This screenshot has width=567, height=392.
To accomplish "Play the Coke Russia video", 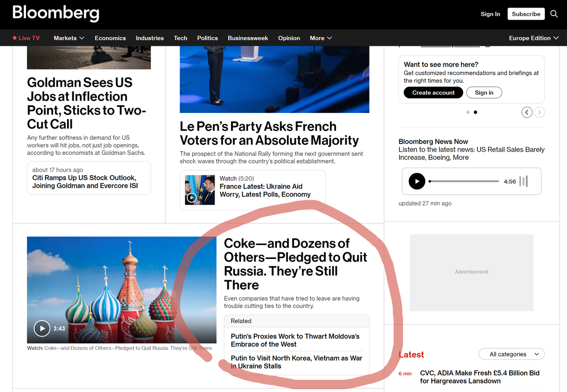I will point(42,328).
